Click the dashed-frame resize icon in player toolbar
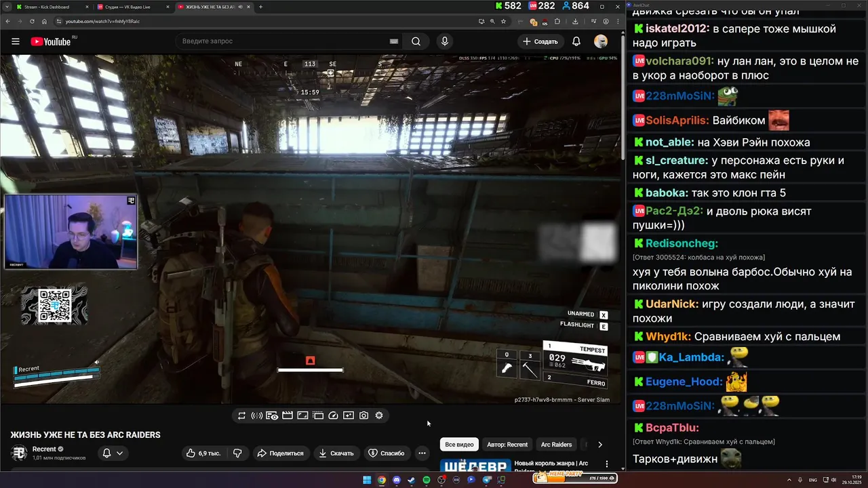This screenshot has height=488, width=868. click(318, 415)
